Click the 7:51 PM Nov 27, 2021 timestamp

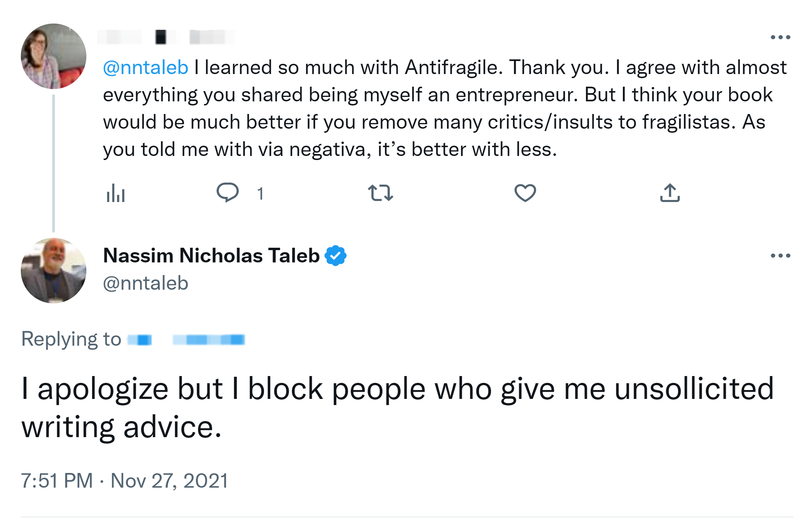pyautogui.click(x=124, y=481)
